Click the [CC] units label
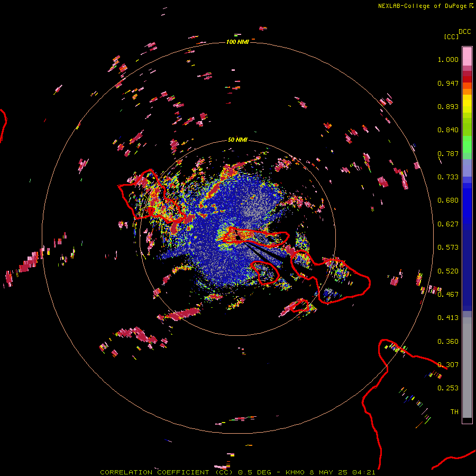Image resolution: width=476 pixels, height=476 pixels. pos(451,36)
